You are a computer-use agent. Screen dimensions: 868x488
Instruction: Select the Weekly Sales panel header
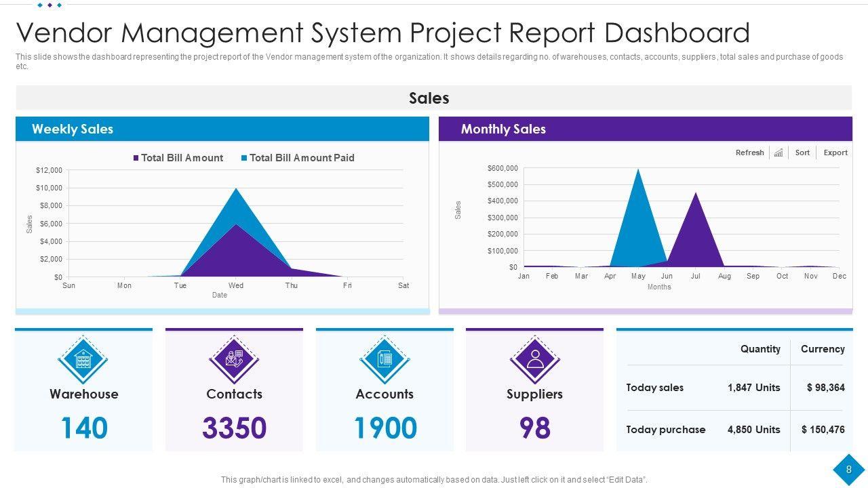[x=222, y=129]
